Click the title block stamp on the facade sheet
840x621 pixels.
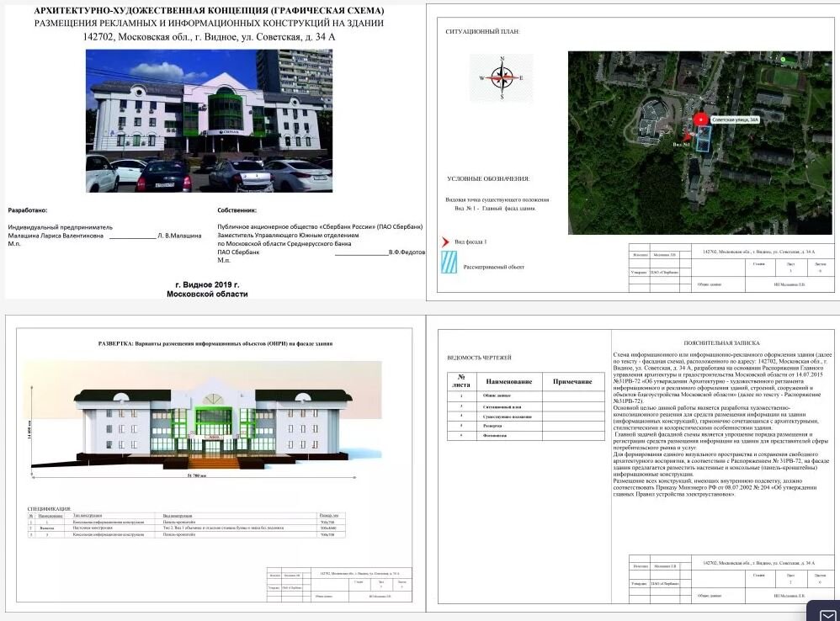[x=339, y=585]
